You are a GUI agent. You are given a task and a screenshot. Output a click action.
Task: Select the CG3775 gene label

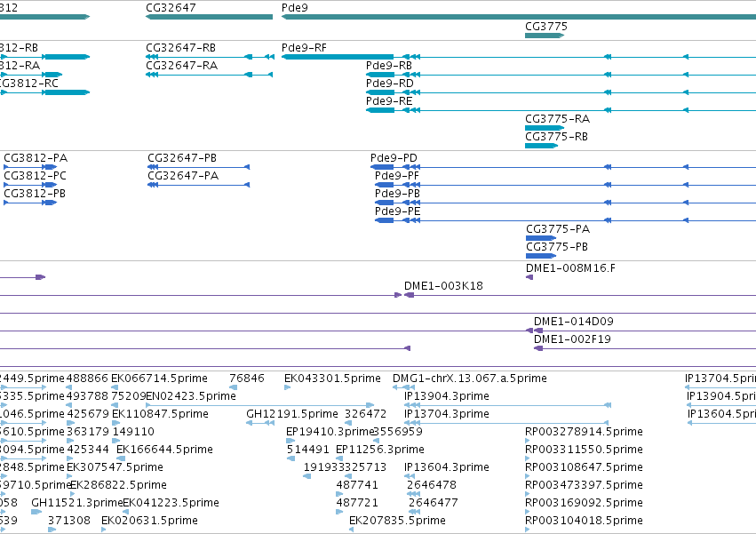tap(546, 27)
